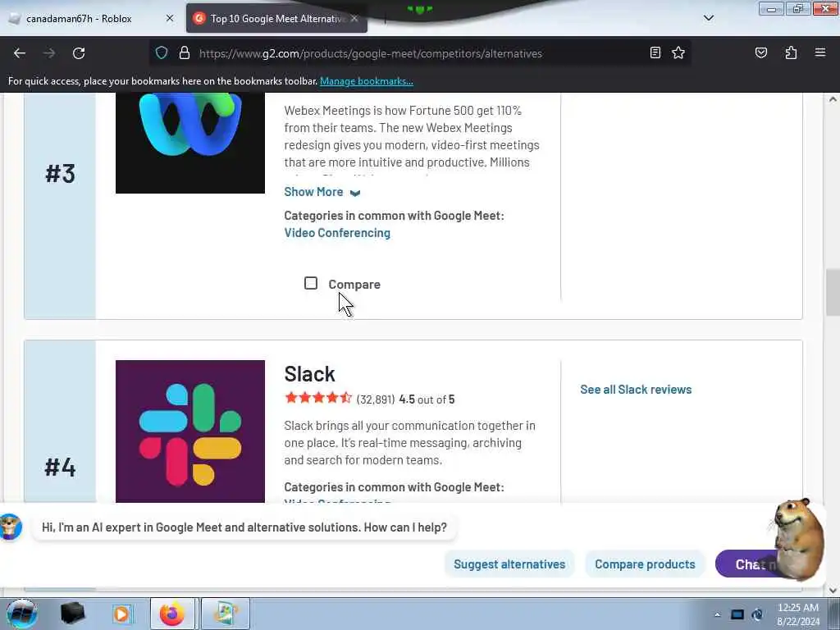
Task: Open the Extensions puzzle icon
Action: point(791,53)
